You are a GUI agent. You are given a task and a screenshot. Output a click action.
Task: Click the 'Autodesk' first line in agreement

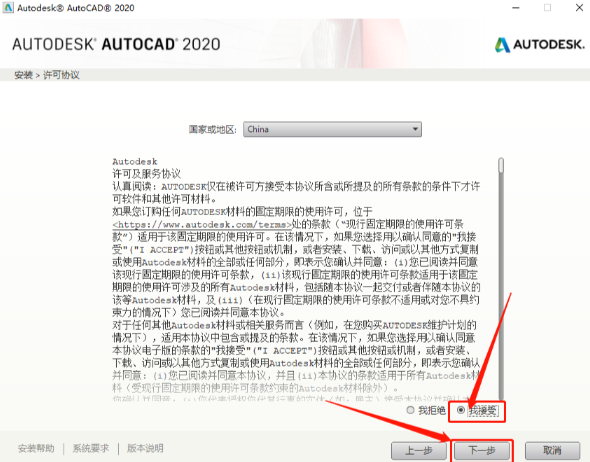135,162
